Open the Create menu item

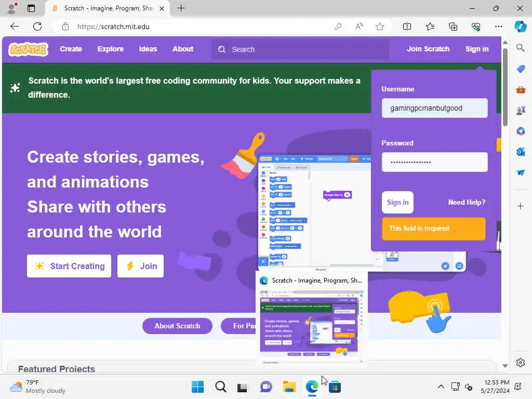coord(71,49)
